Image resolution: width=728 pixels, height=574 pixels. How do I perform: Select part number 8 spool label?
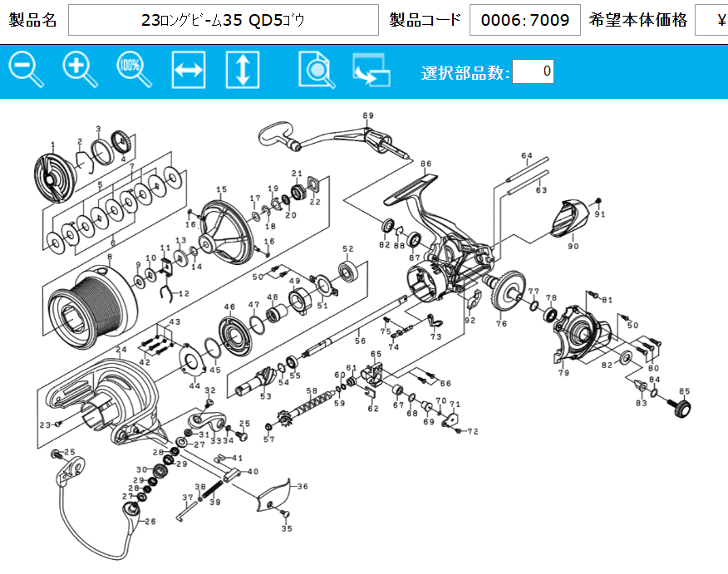click(x=110, y=257)
